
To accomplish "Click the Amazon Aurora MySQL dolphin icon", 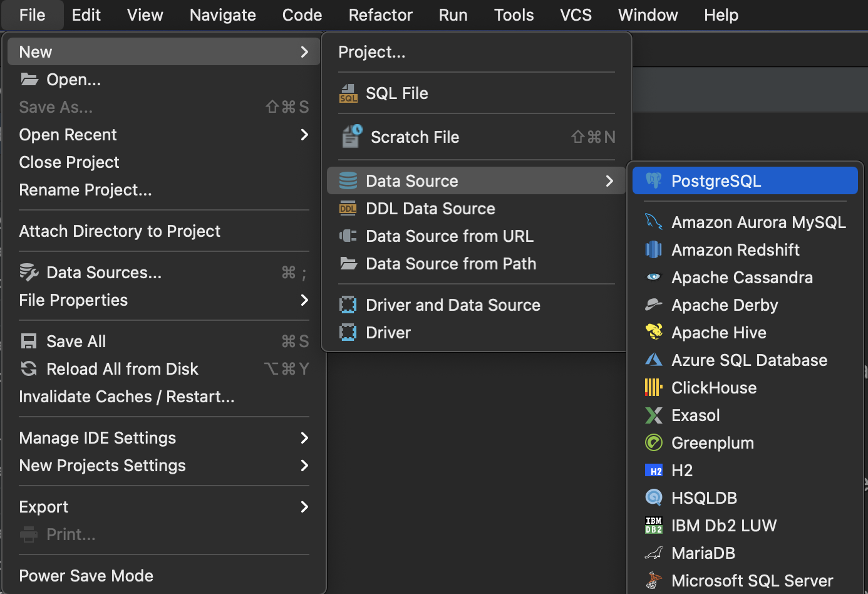I will pyautogui.click(x=653, y=222).
